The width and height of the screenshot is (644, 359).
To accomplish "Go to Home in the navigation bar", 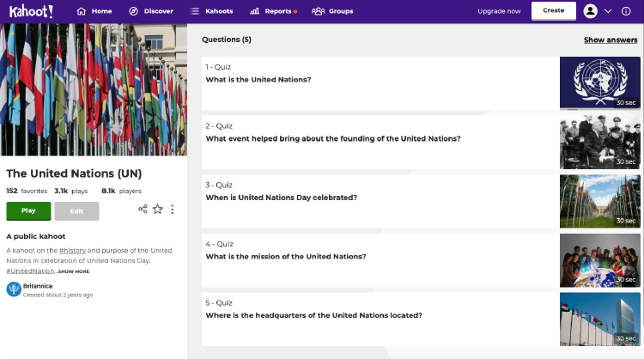I will (94, 11).
